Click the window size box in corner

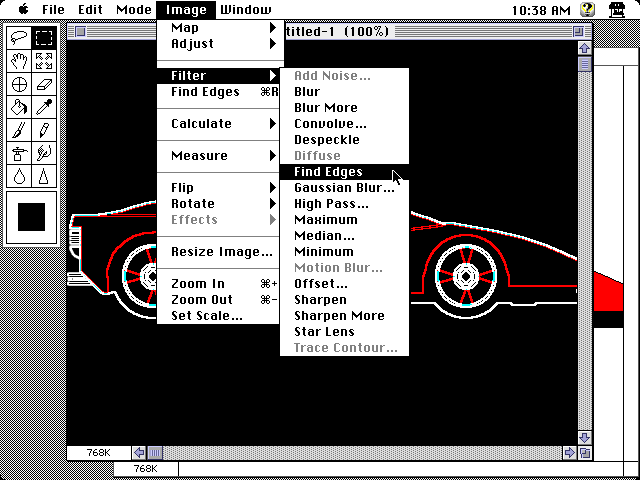click(x=585, y=453)
